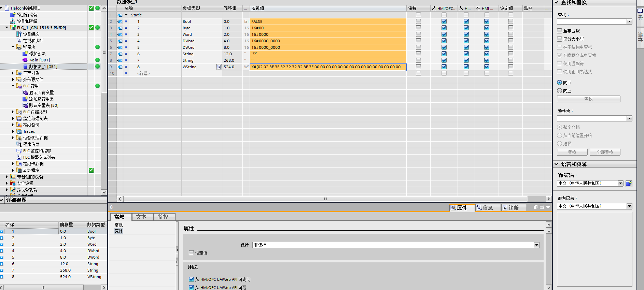The image size is (644, 290).
Task: Click the 安全设置 icon
Action: (13, 183)
